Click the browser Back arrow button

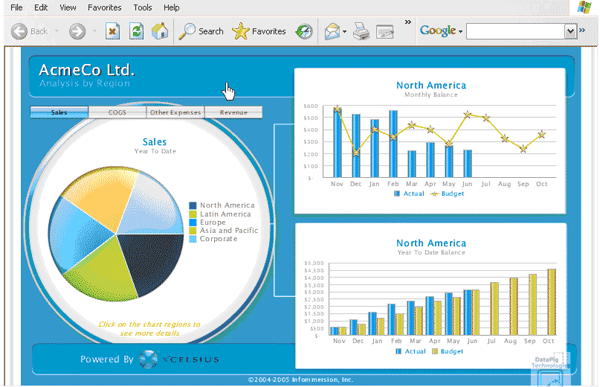point(19,31)
